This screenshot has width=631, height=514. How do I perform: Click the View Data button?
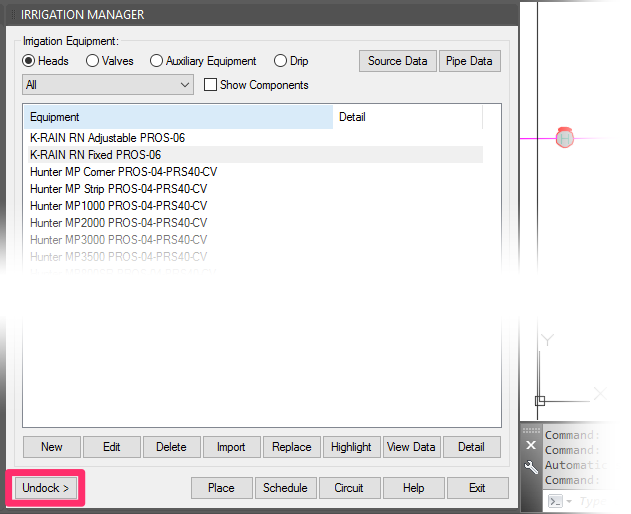point(411,447)
